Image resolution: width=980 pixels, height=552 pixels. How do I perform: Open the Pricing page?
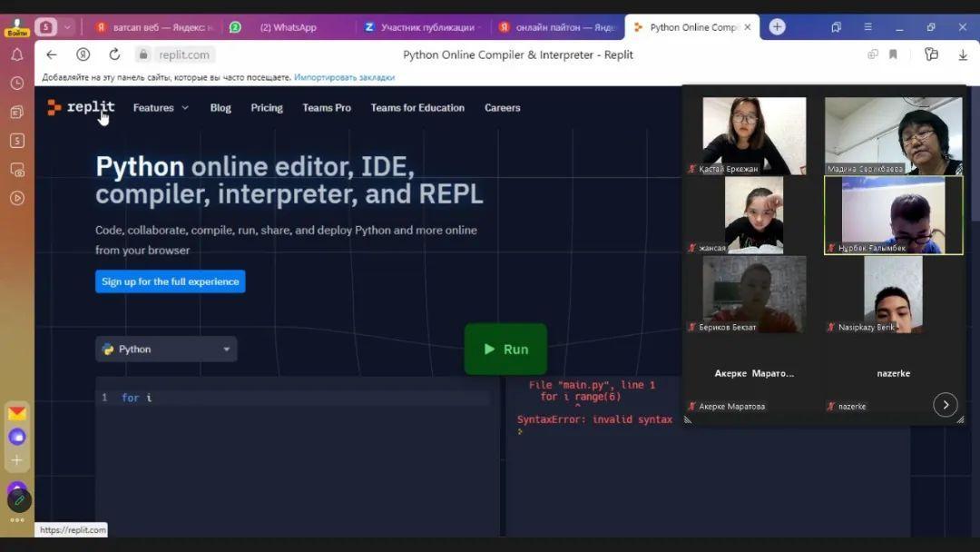click(x=267, y=107)
